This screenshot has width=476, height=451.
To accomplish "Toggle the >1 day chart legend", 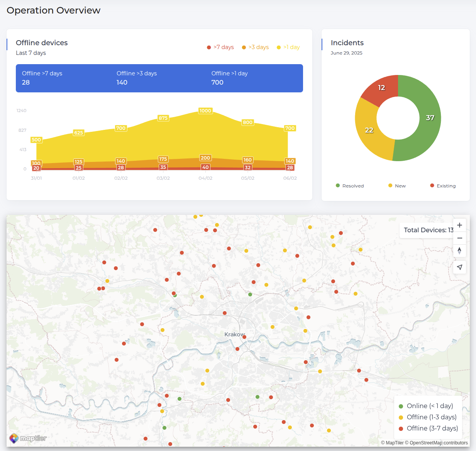I will (288, 47).
